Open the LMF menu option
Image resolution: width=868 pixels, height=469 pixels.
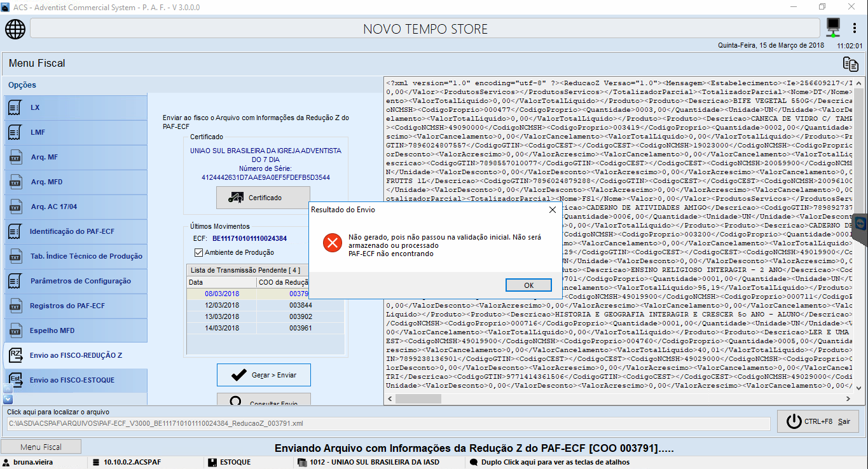point(75,132)
